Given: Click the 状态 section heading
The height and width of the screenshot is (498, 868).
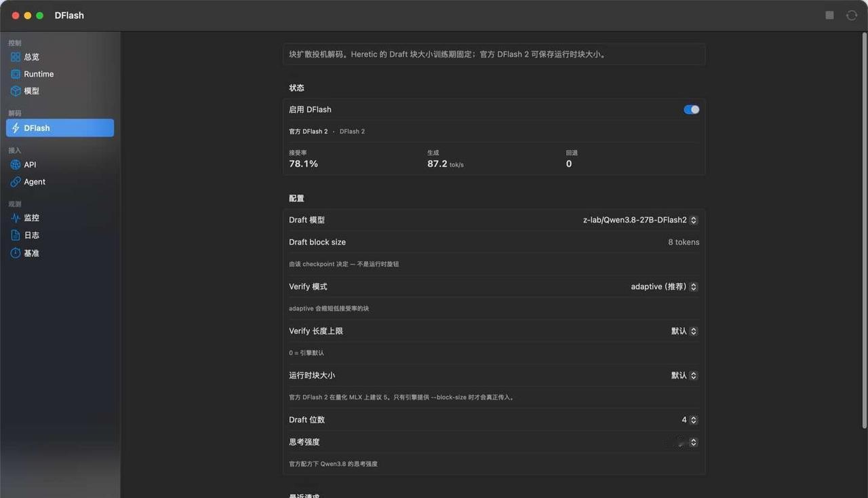Looking at the screenshot, I should pyautogui.click(x=296, y=88).
